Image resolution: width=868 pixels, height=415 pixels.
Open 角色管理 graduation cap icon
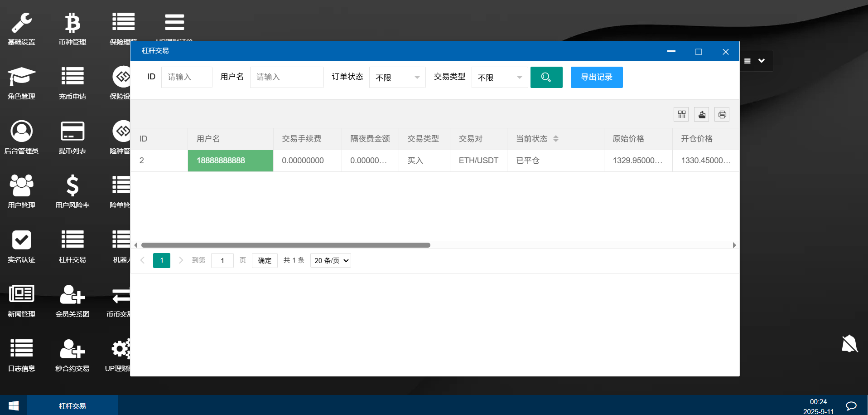(21, 77)
